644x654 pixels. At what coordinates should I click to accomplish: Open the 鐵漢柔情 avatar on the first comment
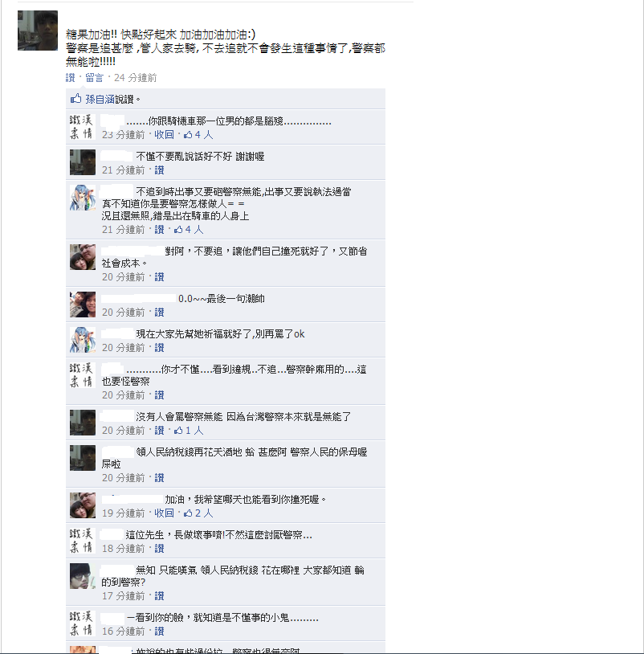click(x=83, y=127)
